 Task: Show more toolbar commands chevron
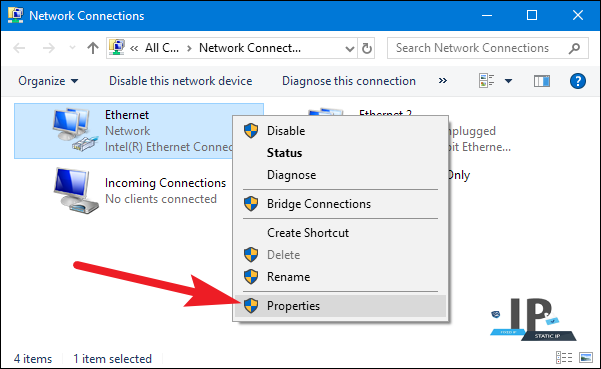coord(443,80)
